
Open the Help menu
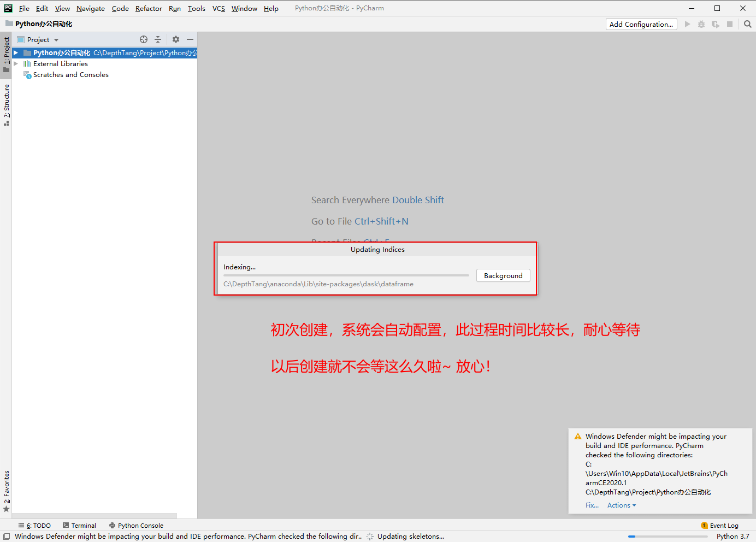(x=271, y=8)
